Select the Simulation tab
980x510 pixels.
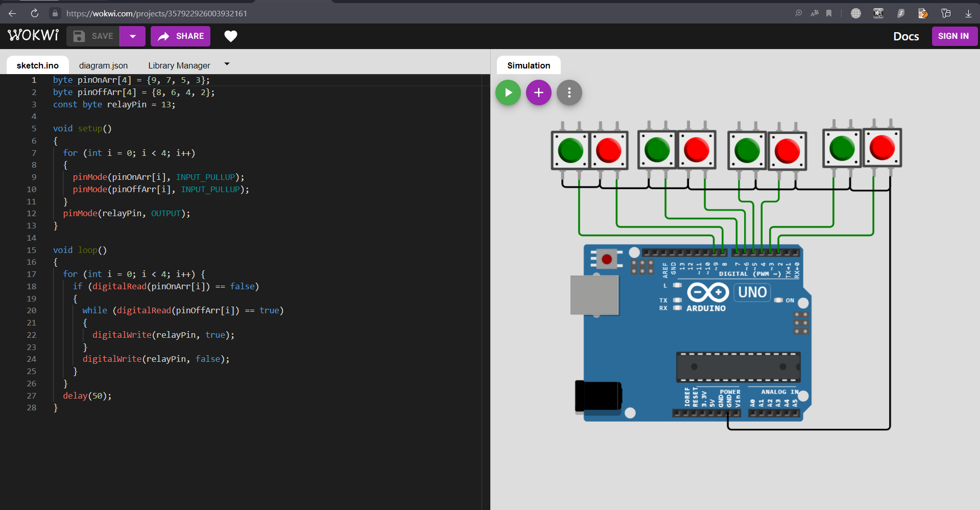click(529, 65)
